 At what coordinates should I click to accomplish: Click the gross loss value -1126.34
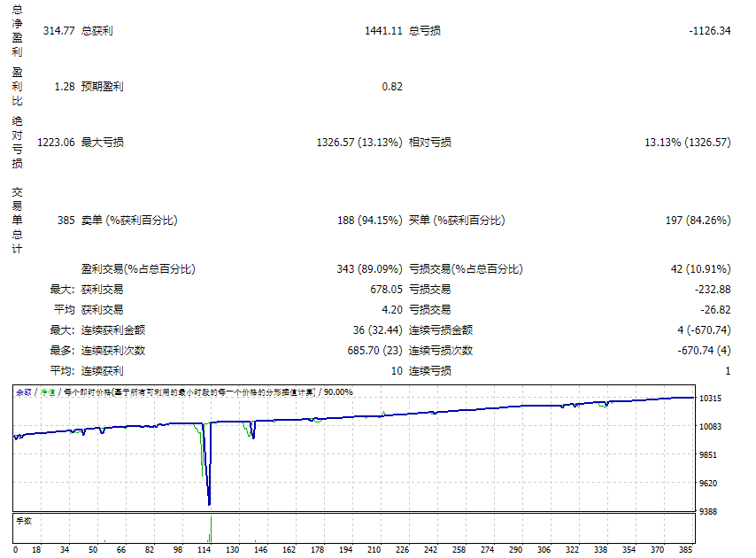pyautogui.click(x=709, y=31)
